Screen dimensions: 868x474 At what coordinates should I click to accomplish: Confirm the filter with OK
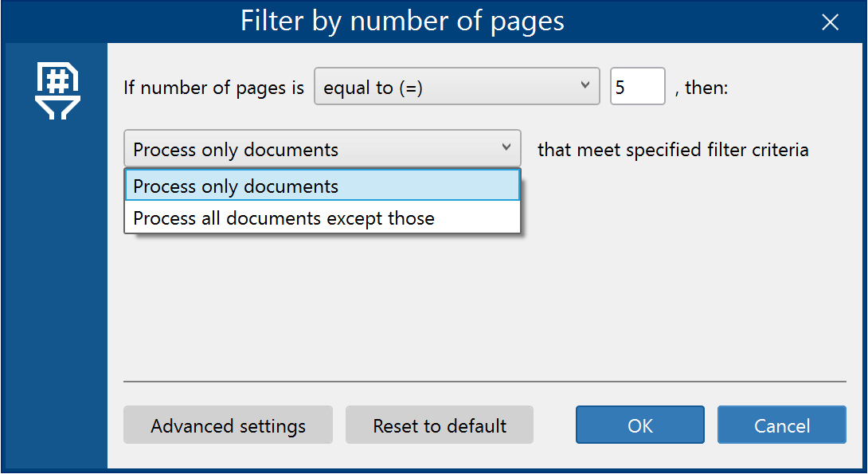pos(640,425)
